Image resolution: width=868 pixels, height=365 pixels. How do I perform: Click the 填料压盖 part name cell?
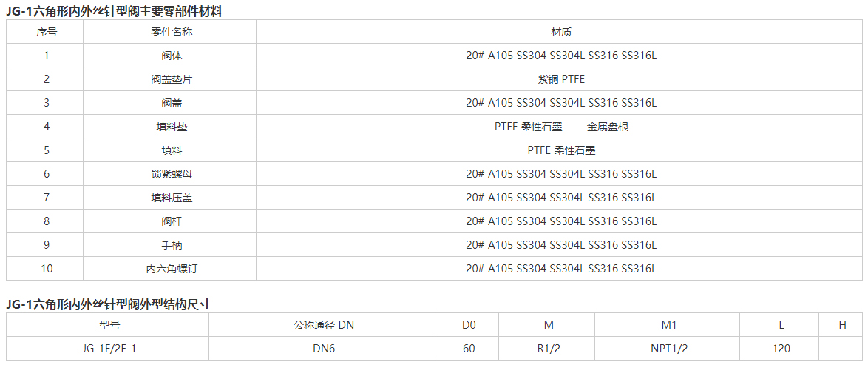point(172,198)
